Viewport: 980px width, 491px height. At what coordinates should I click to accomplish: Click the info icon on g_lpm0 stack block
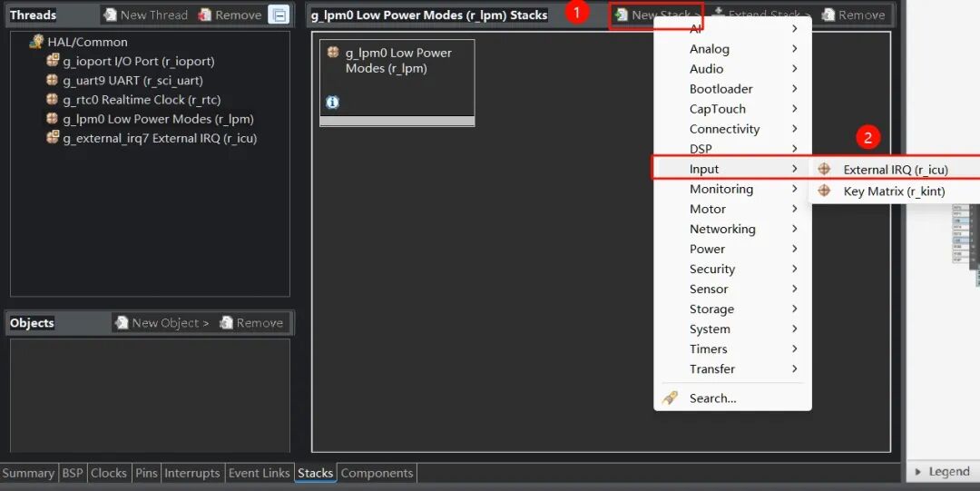(332, 103)
